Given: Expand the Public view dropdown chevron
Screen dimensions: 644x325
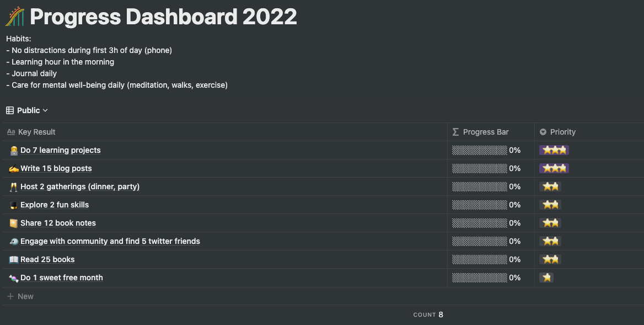Looking at the screenshot, I should tap(45, 110).
